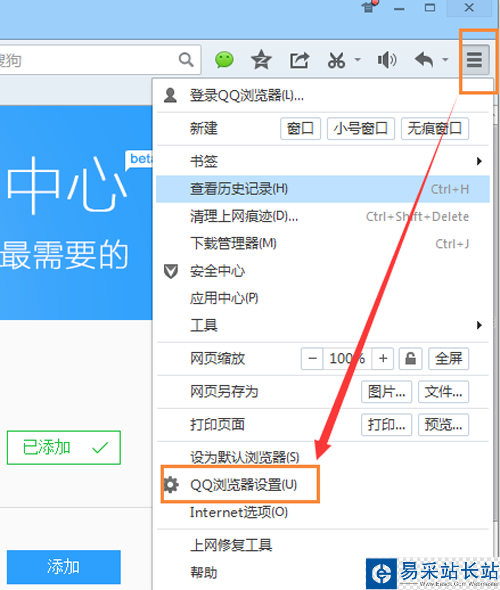Click the shield icon beside 安全中心
This screenshot has width=500, height=590.
pyautogui.click(x=171, y=271)
